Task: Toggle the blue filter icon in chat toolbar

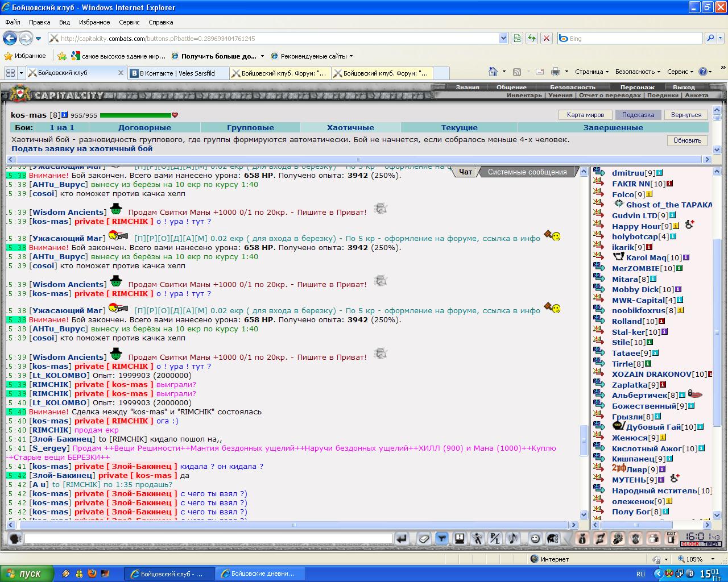Action: [441, 538]
